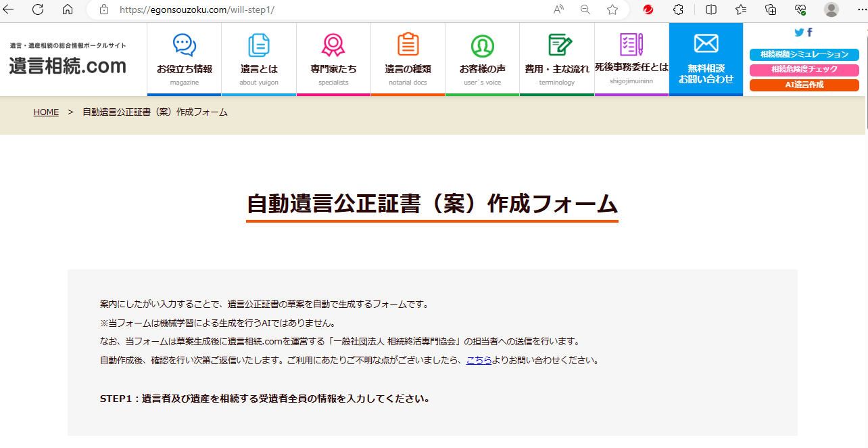Image resolution: width=868 pixels, height=448 pixels.
Task: Click the envelope icon for 無料相談
Action: coord(706,43)
